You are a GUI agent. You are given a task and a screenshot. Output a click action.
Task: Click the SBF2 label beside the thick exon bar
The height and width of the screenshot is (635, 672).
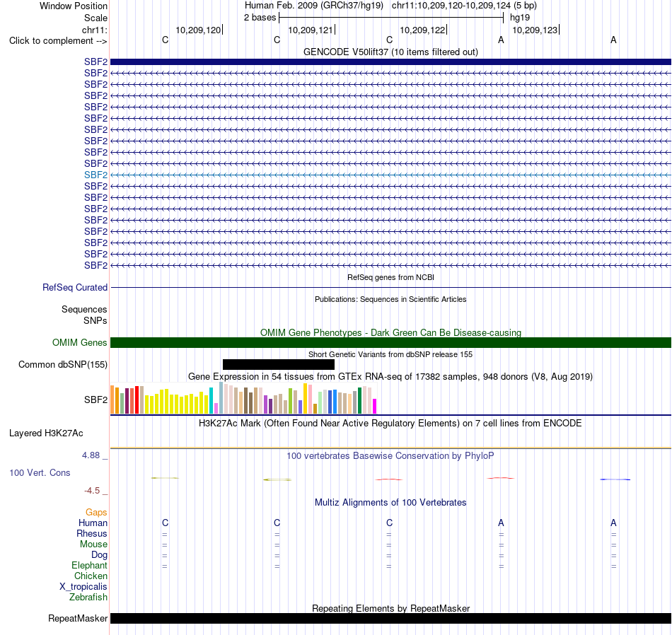click(x=95, y=62)
